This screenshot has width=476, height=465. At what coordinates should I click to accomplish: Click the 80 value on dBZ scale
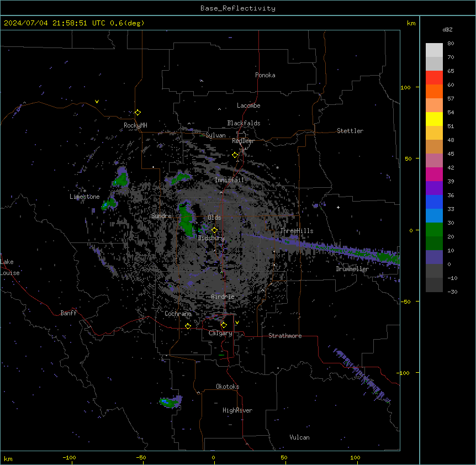451,43
